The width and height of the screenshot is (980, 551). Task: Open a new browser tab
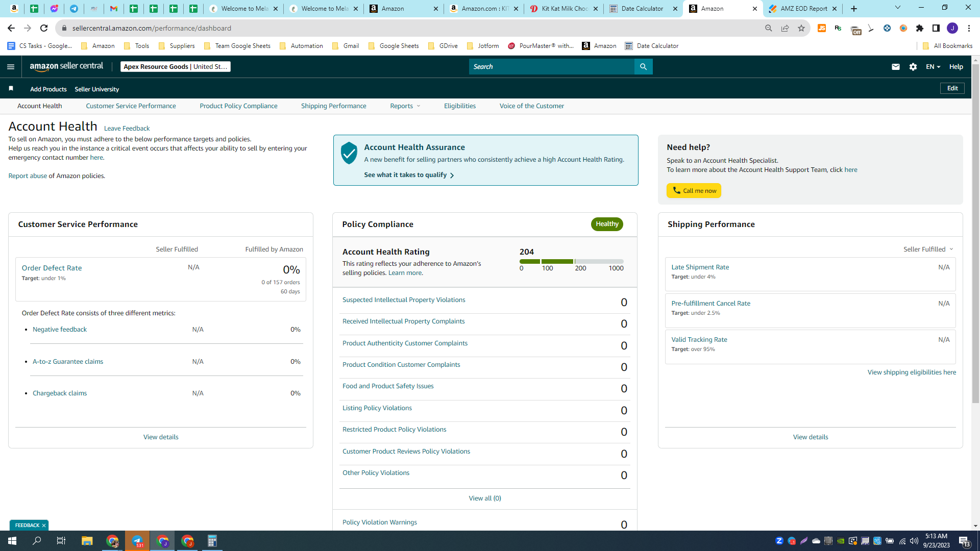pos(854,9)
